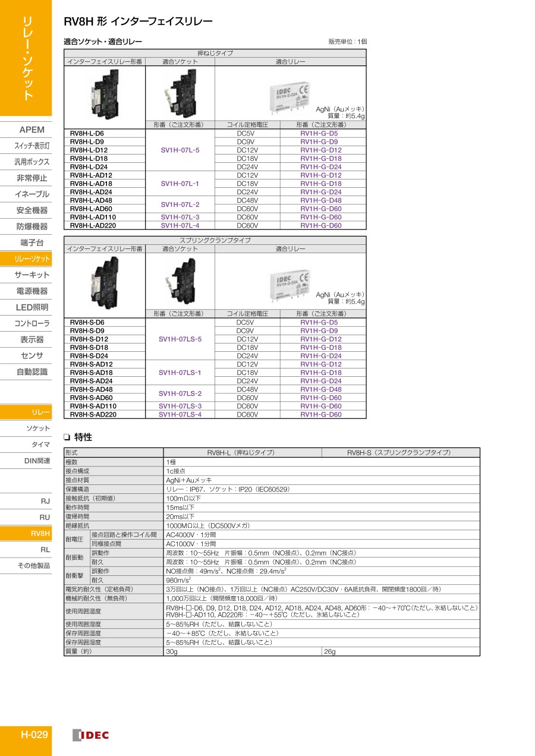Image resolution: width=535 pixels, height=756 pixels.
Task: Click the RV1H-G-D48 link in the RV8H-L-AD48 row
Action: point(320,200)
